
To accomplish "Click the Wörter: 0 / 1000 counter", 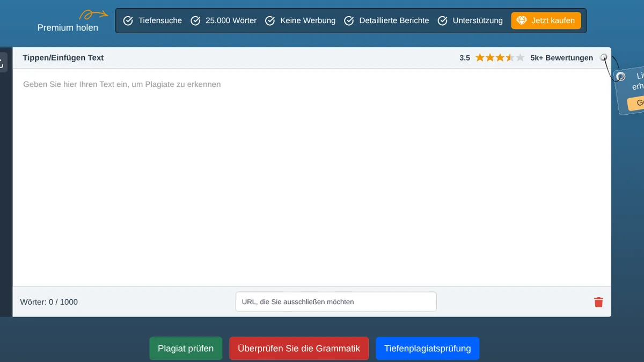I will tap(49, 302).
